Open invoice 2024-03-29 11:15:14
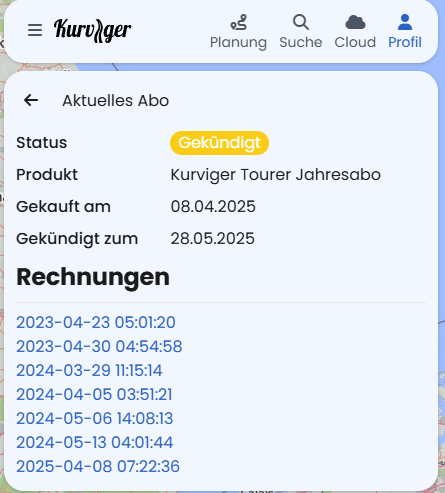Image resolution: width=445 pixels, height=493 pixels. [x=89, y=370]
